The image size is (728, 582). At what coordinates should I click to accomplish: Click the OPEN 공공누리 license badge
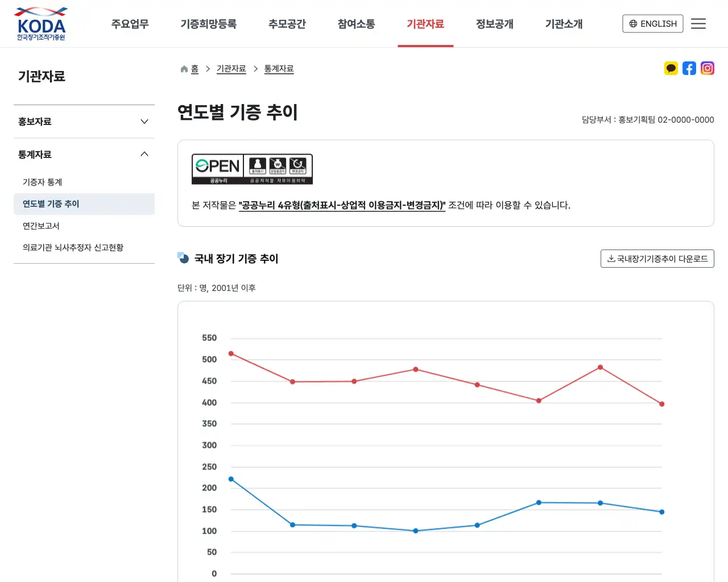tap(252, 169)
